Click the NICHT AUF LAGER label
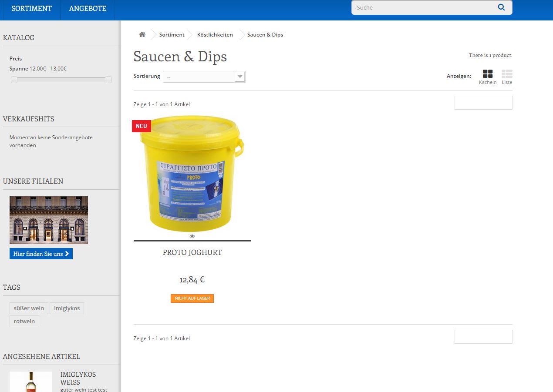This screenshot has height=392, width=553. click(x=192, y=298)
